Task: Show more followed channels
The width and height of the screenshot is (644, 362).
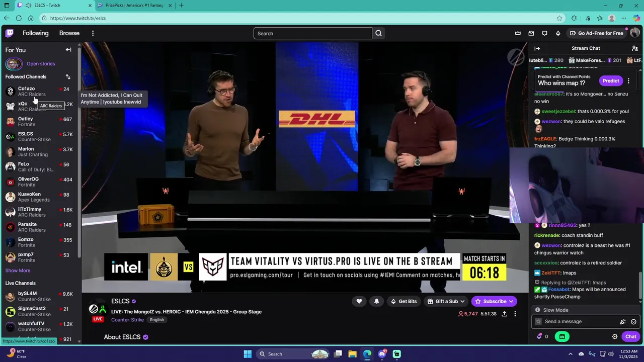Action: (x=18, y=270)
